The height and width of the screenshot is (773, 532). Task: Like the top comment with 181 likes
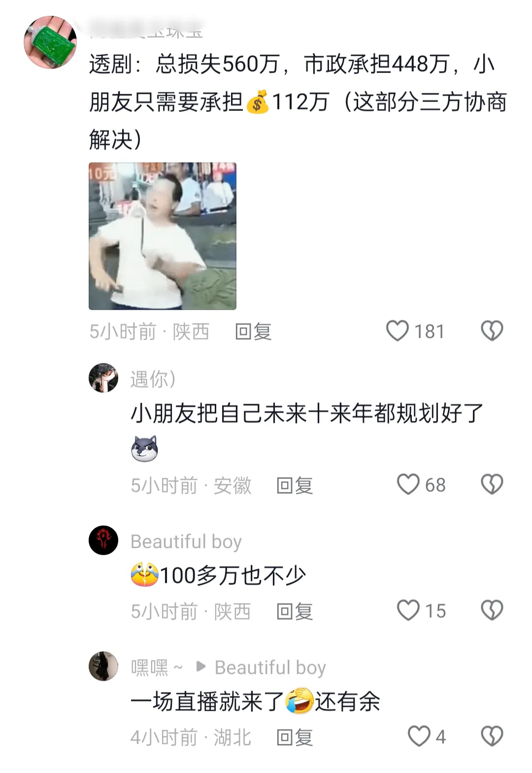click(x=398, y=331)
